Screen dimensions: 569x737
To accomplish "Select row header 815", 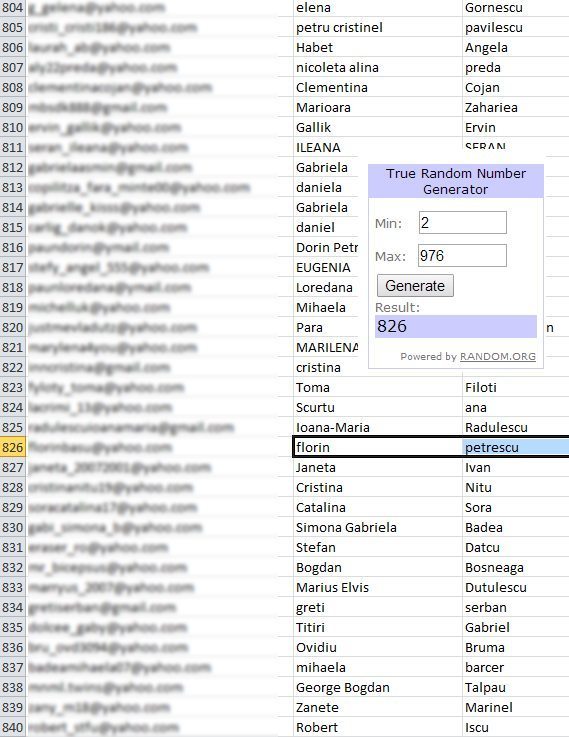I will pyautogui.click(x=13, y=227).
